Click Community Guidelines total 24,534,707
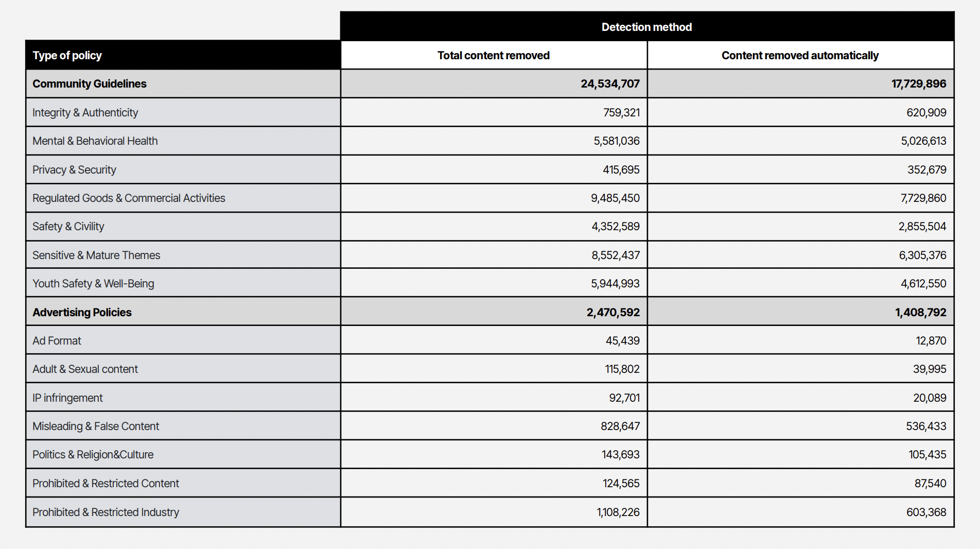This screenshot has height=549, width=980. pyautogui.click(x=610, y=83)
